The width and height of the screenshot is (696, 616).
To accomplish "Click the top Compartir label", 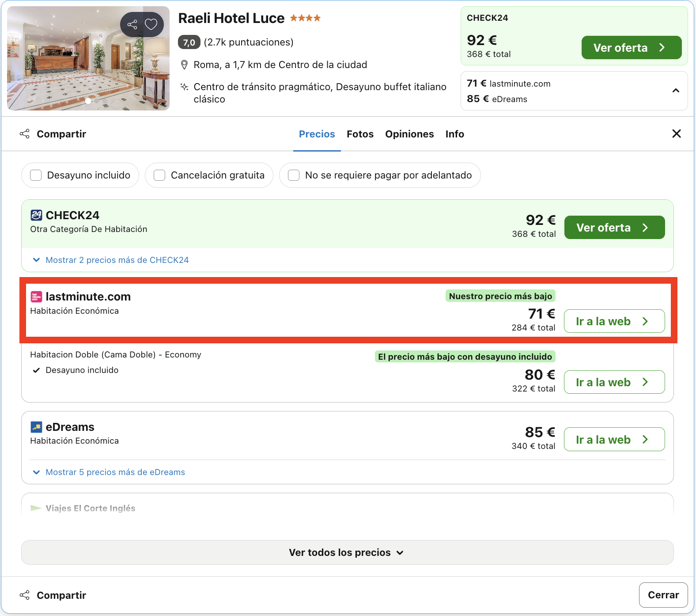I will pyautogui.click(x=61, y=134).
